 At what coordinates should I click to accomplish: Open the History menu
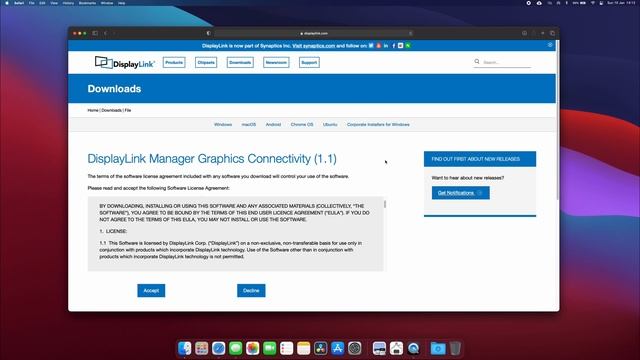coord(68,3)
